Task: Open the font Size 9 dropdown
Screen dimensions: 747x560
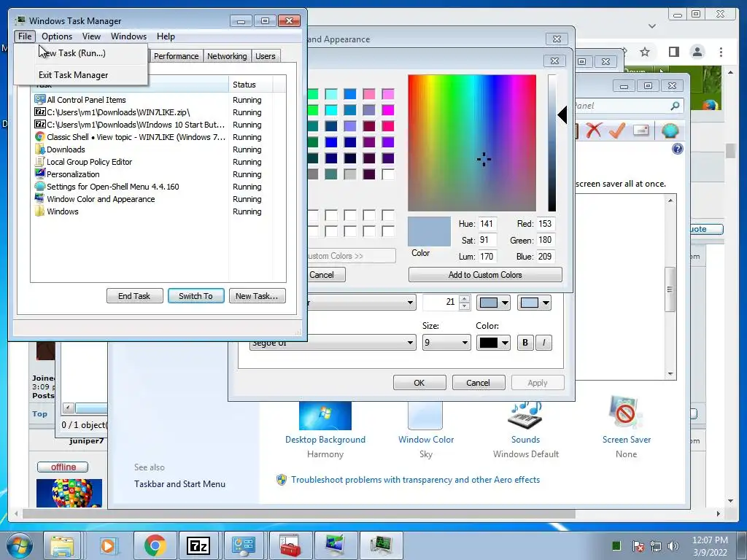Action: click(x=446, y=343)
